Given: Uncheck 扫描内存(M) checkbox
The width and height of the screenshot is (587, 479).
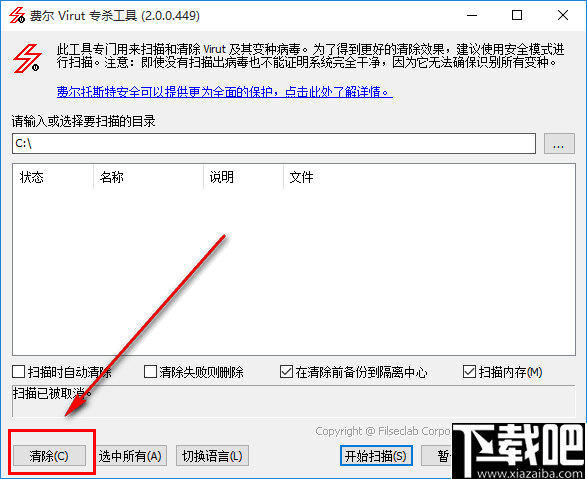Looking at the screenshot, I should tap(469, 372).
